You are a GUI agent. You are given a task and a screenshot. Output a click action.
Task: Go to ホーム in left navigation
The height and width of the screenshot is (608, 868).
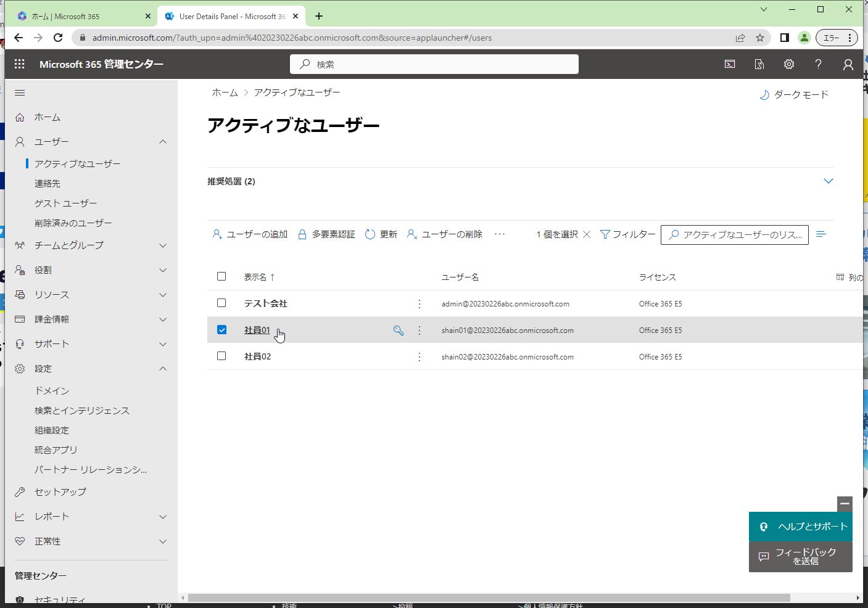pyautogui.click(x=48, y=117)
